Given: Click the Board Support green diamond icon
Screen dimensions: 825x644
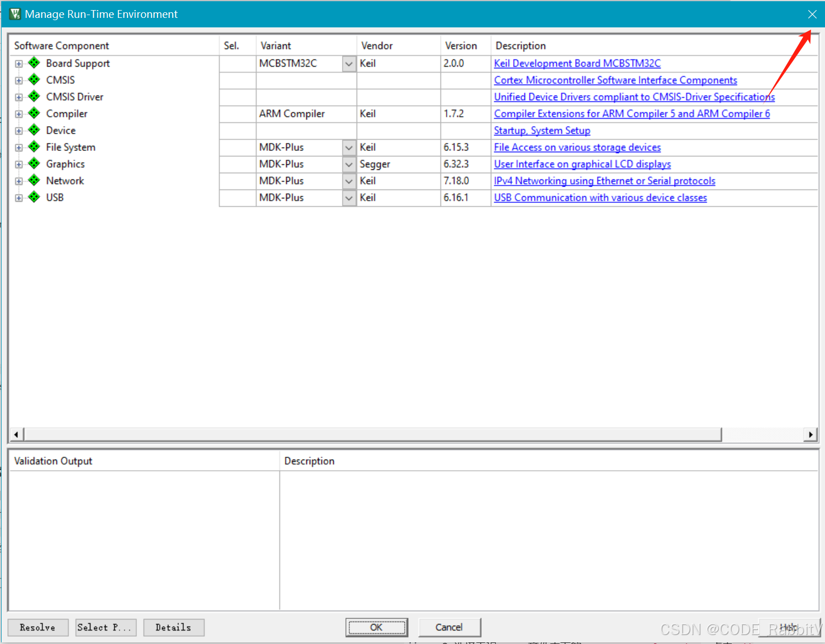Looking at the screenshot, I should click(x=34, y=63).
